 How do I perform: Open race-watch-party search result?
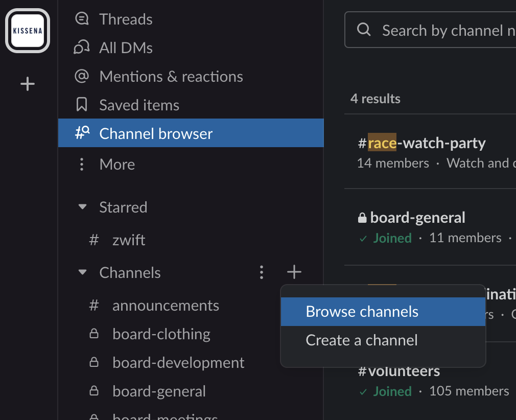coord(430,152)
